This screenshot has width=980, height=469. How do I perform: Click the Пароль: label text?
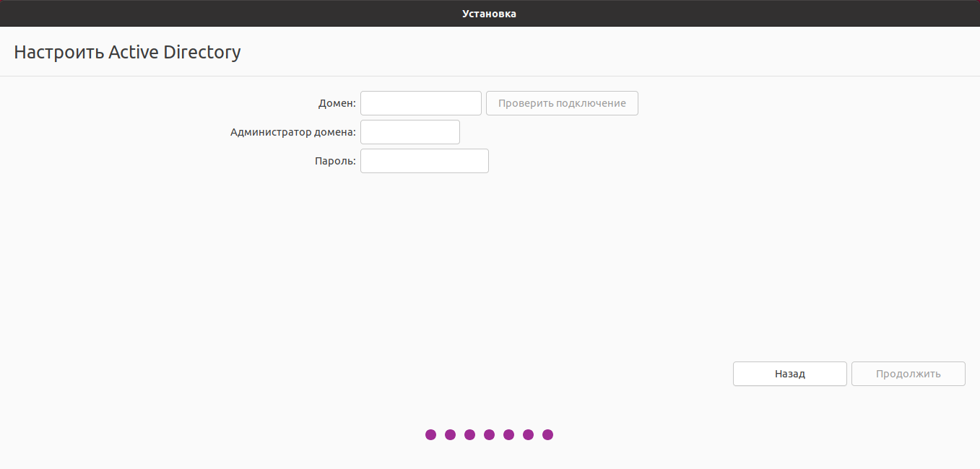point(336,161)
